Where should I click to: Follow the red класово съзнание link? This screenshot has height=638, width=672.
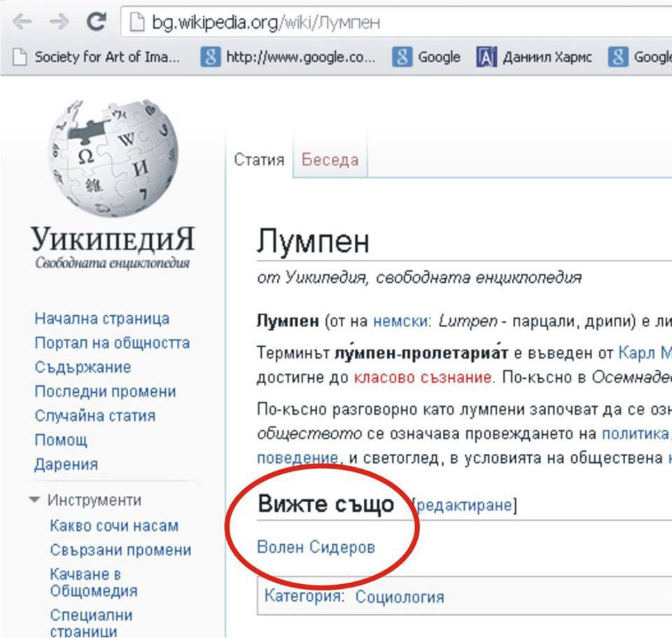423,377
